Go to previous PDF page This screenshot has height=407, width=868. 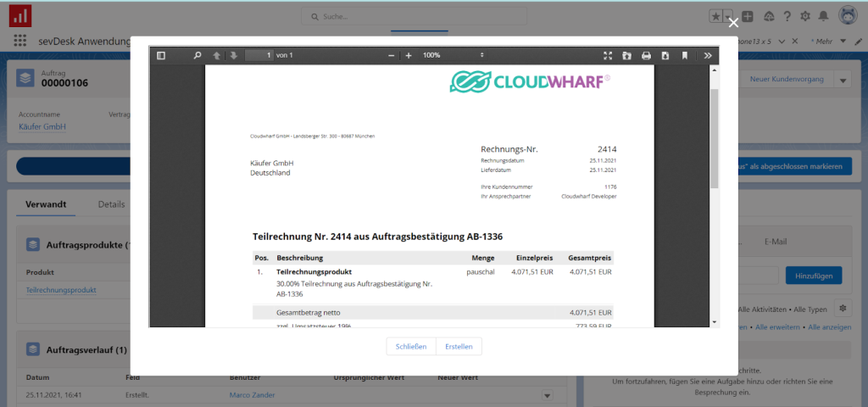(216, 56)
